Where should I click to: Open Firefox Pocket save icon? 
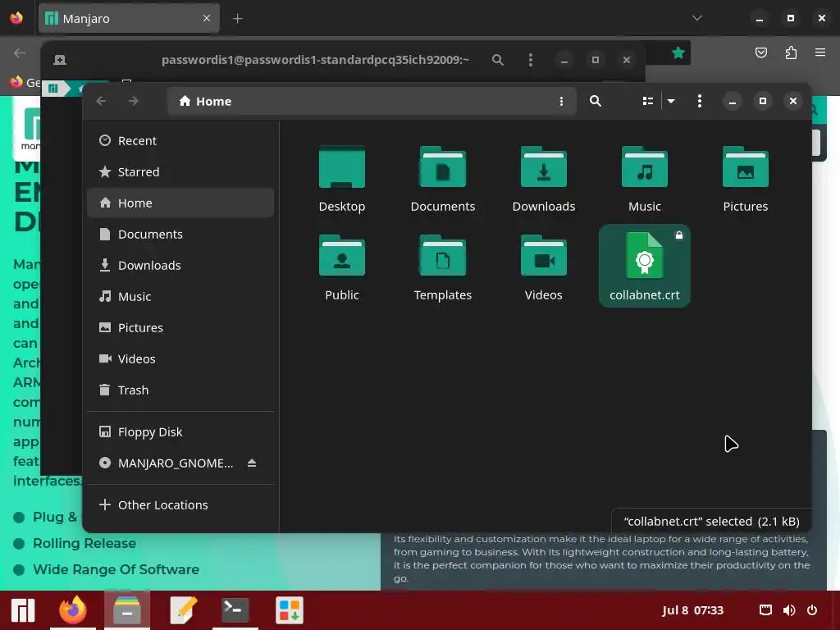click(760, 52)
